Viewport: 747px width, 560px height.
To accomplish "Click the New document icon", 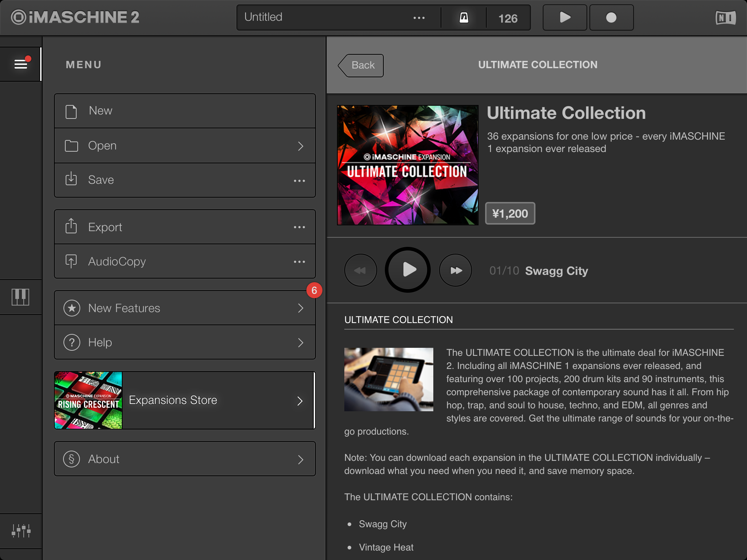I will click(x=71, y=112).
